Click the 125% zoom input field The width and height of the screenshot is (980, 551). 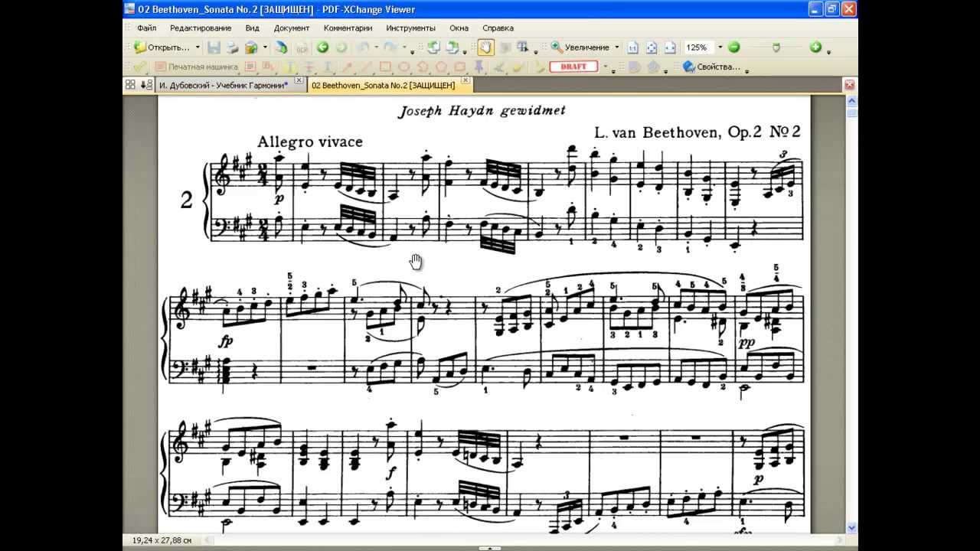point(699,47)
